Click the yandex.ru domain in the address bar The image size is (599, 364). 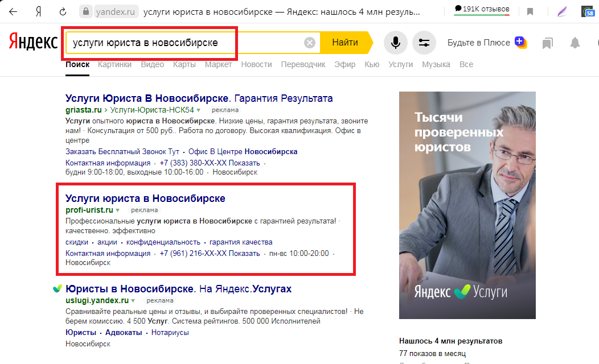click(x=116, y=12)
